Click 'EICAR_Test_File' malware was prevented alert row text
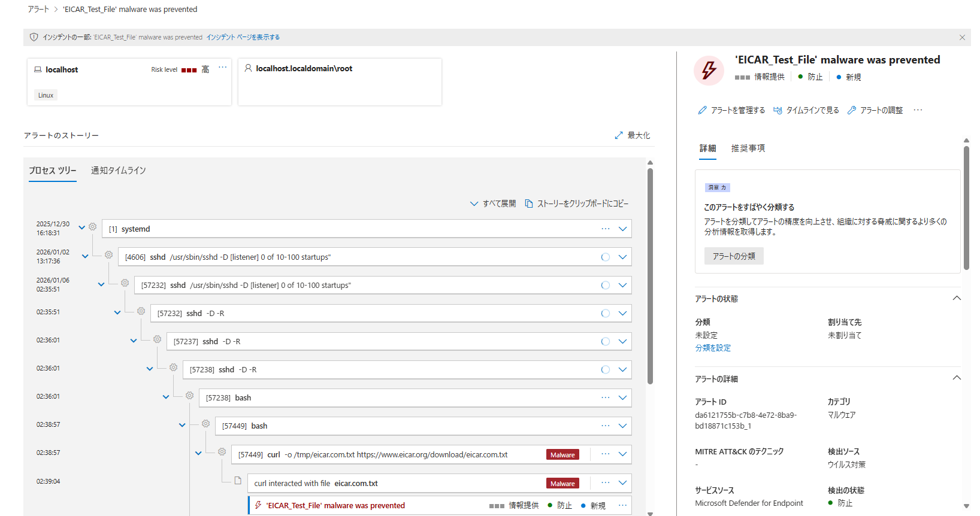Viewport: 980px width, 516px height. coord(335,506)
